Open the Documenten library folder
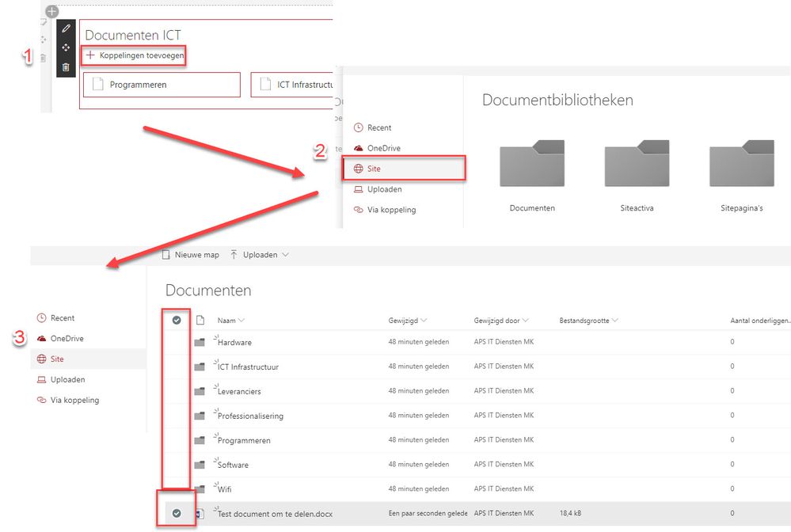This screenshot has width=791, height=532. (x=532, y=176)
